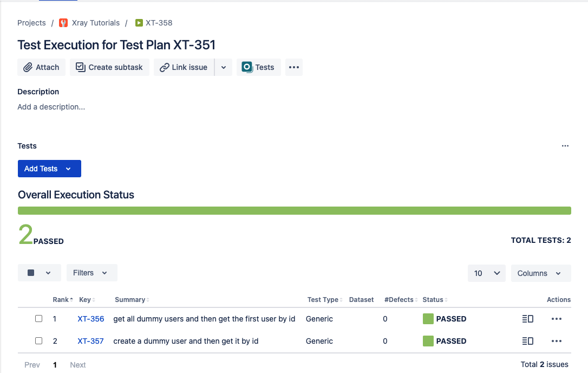Go to Prev page
This screenshot has height=373, width=588.
coord(32,365)
